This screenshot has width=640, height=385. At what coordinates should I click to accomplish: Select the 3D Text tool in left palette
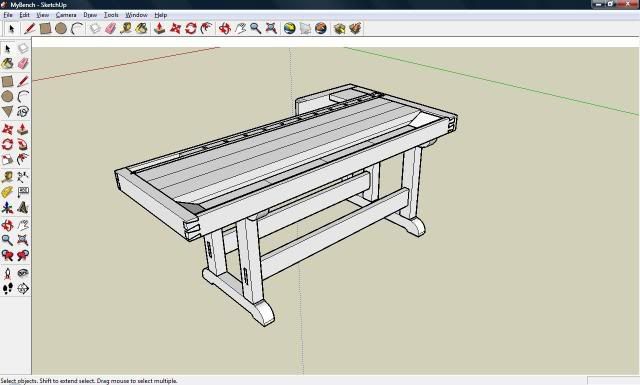pos(23,208)
